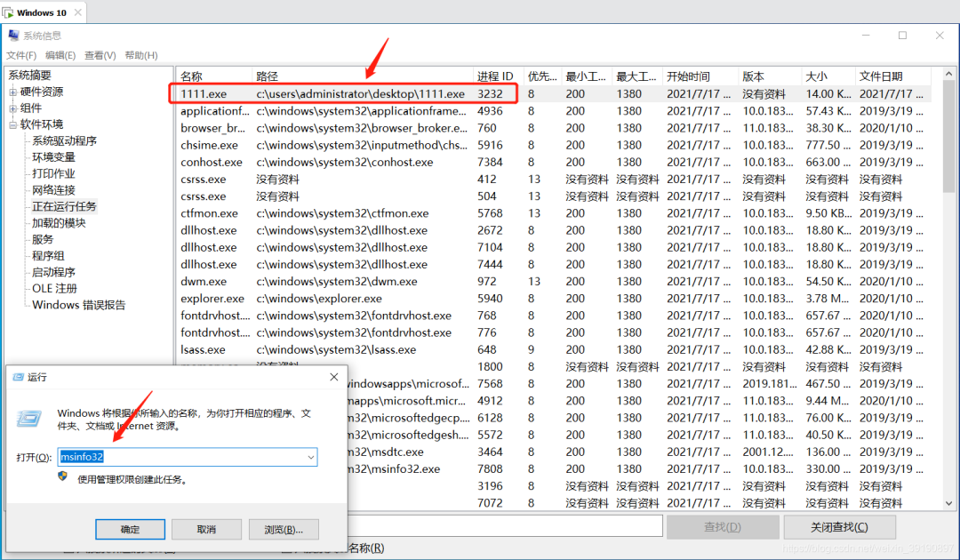960x560 pixels.
Task: Click the 浏览(B)... button
Action: pos(284,530)
